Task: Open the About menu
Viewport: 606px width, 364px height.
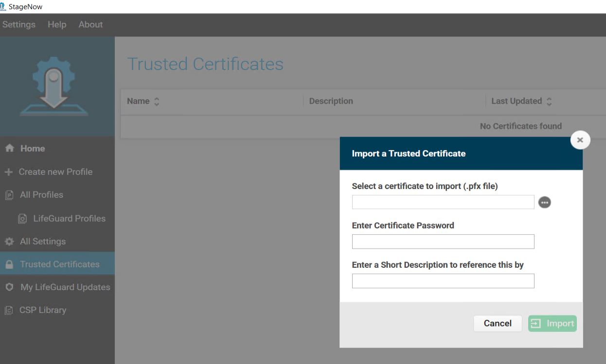Action: click(x=90, y=25)
